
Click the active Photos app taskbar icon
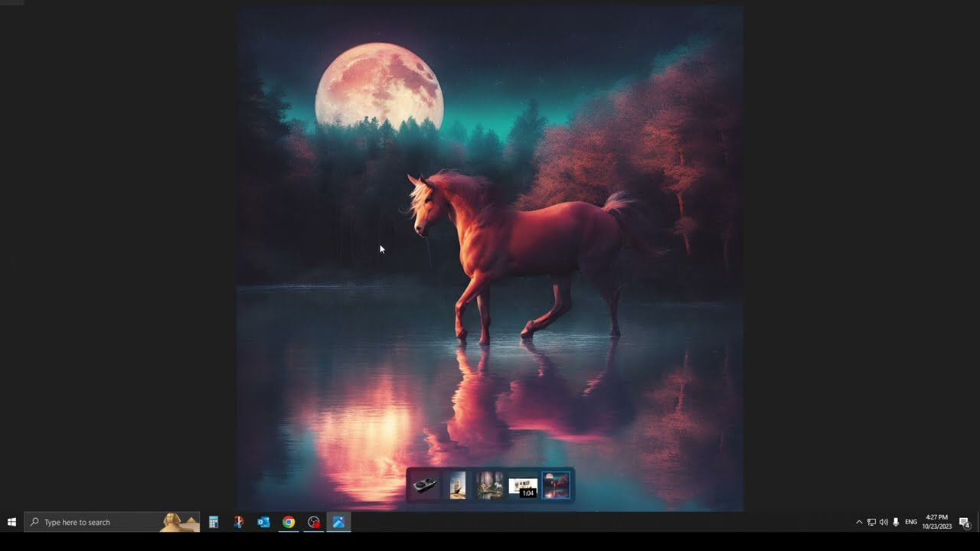(x=338, y=522)
